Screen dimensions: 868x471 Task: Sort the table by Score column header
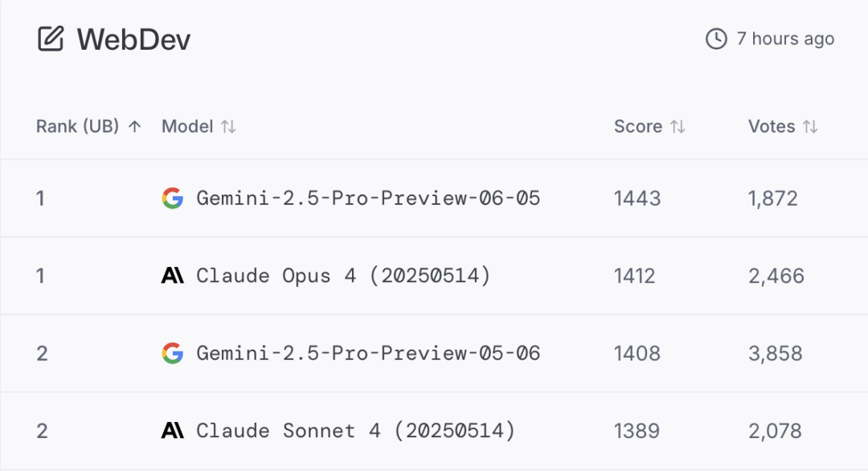[x=637, y=127]
